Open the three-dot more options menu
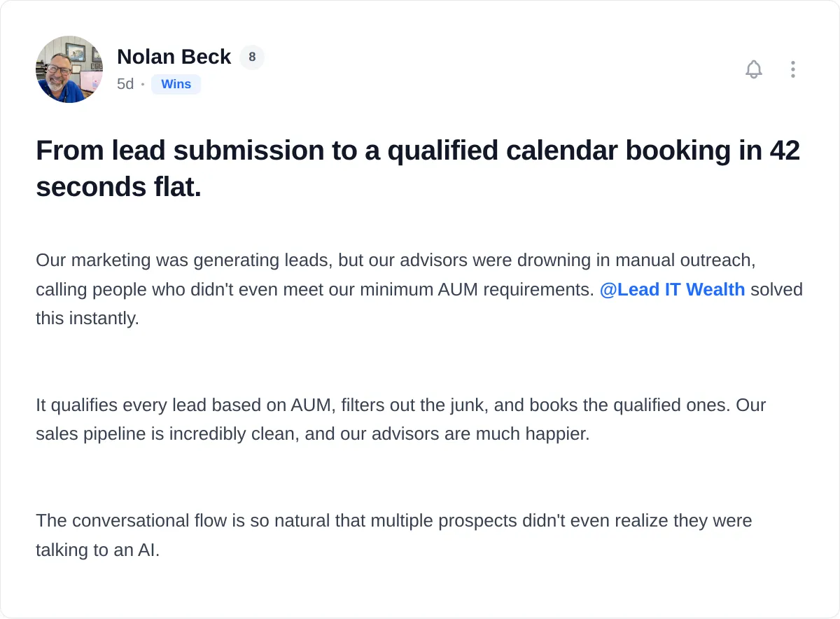Viewport: 840px width, 619px height. coord(792,69)
